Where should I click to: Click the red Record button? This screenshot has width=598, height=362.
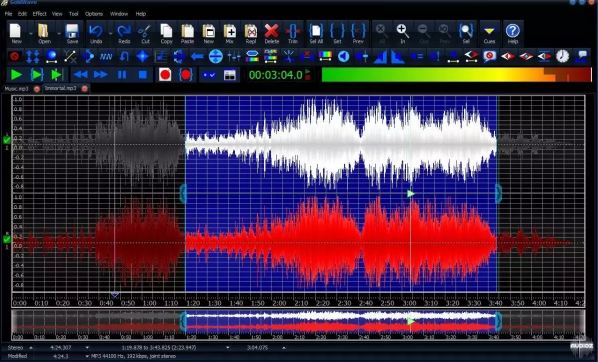pos(165,75)
